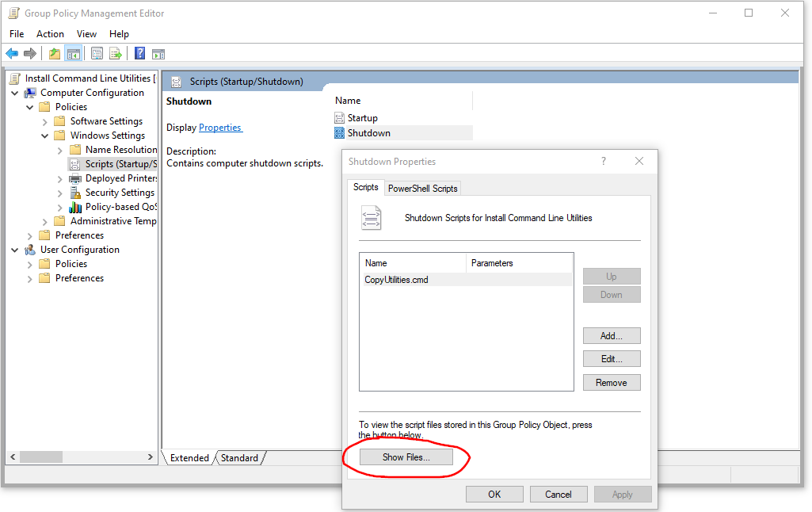Click the policy scroll icon at tree root

tap(15, 78)
